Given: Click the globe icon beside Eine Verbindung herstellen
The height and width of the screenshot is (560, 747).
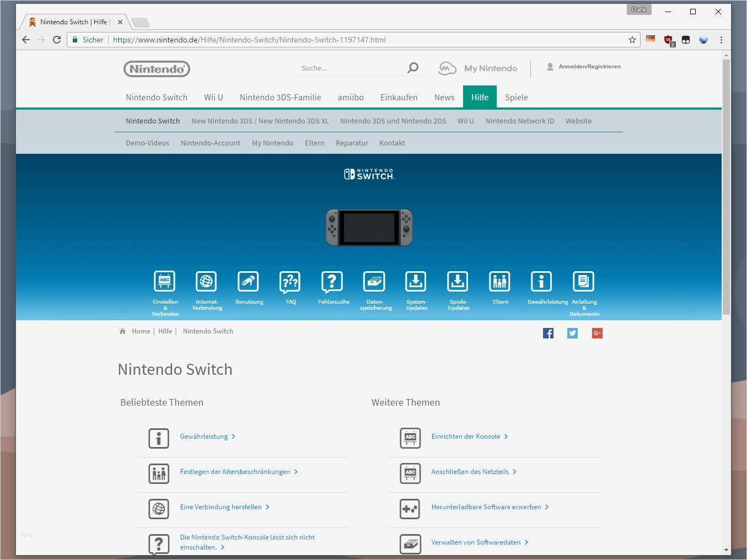Looking at the screenshot, I should tap(159, 509).
